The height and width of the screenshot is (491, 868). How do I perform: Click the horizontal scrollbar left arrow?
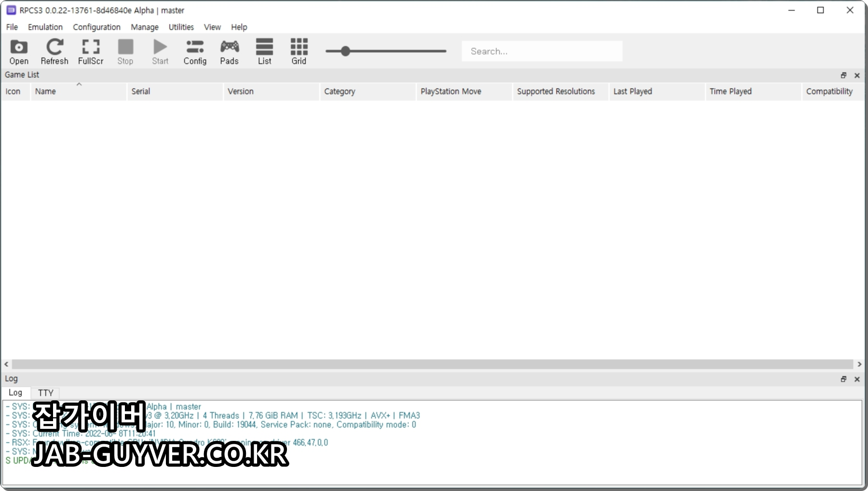(x=6, y=364)
